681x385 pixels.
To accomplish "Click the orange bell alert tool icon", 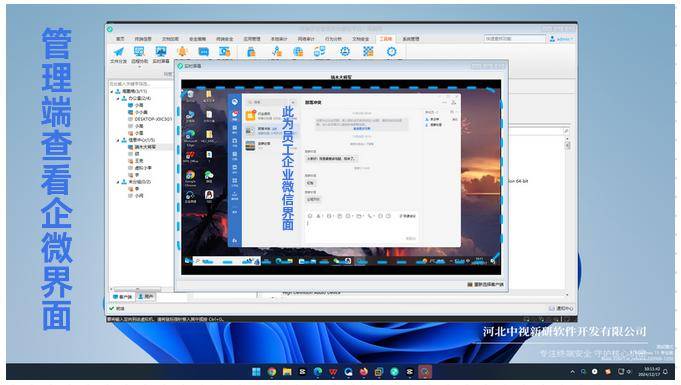I will 182,52.
